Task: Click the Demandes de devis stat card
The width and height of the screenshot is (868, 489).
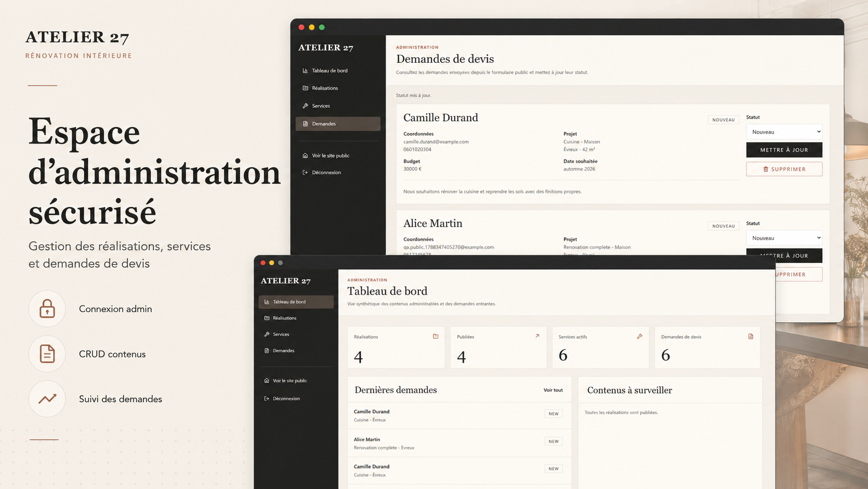Action: [x=707, y=348]
